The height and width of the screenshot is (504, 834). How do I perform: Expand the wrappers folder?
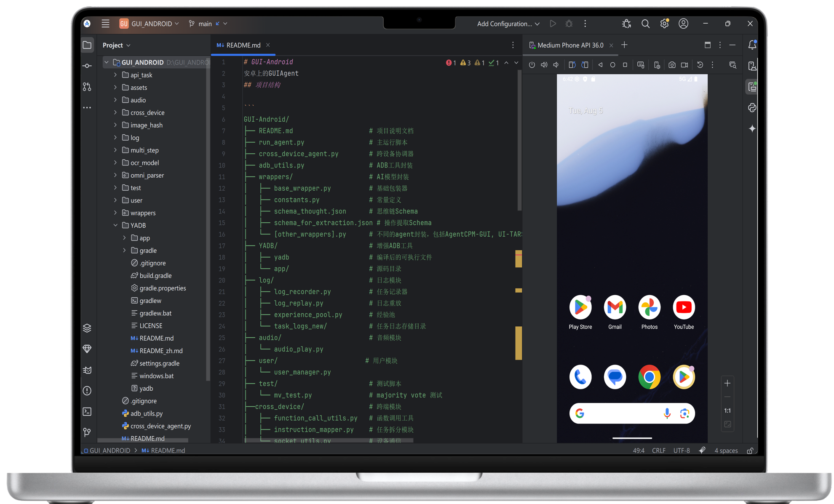pyautogui.click(x=115, y=213)
